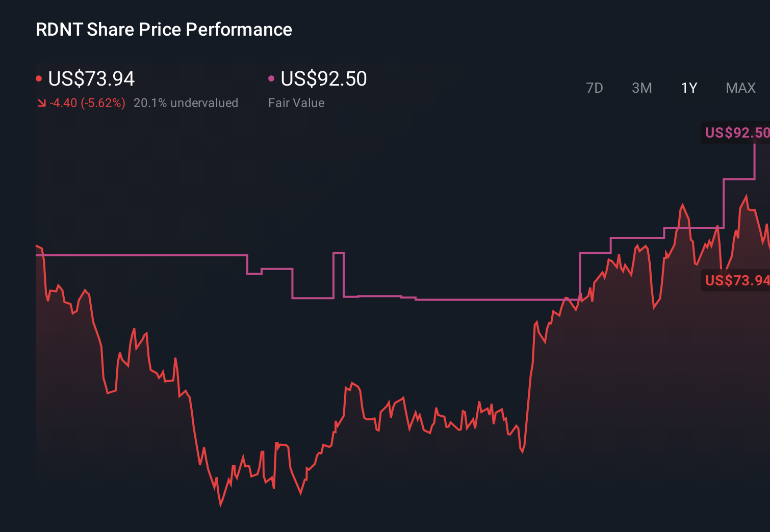Select the US$92.50 price flag label
Image resolution: width=770 pixels, height=532 pixels.
pos(736,133)
